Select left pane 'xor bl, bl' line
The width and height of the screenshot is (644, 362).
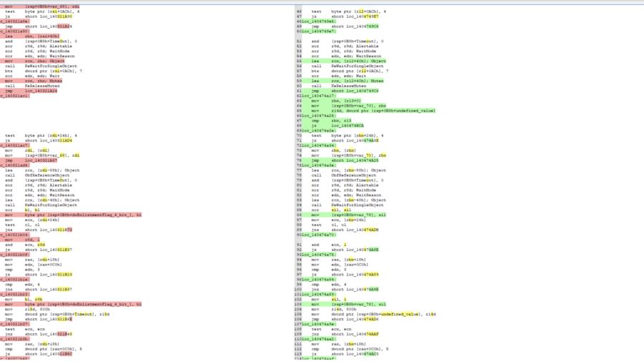pos(22,210)
